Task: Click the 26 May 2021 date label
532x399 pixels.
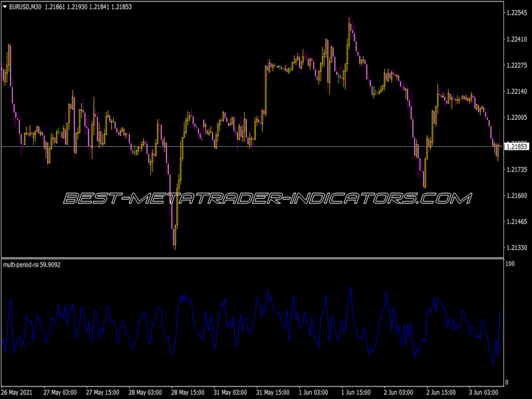Action: 17,392
